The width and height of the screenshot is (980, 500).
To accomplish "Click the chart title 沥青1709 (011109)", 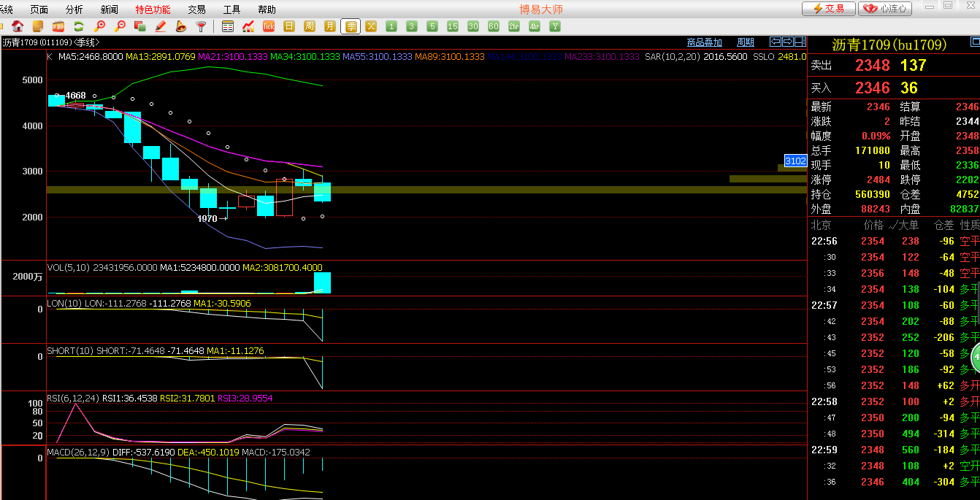I will (x=37, y=42).
